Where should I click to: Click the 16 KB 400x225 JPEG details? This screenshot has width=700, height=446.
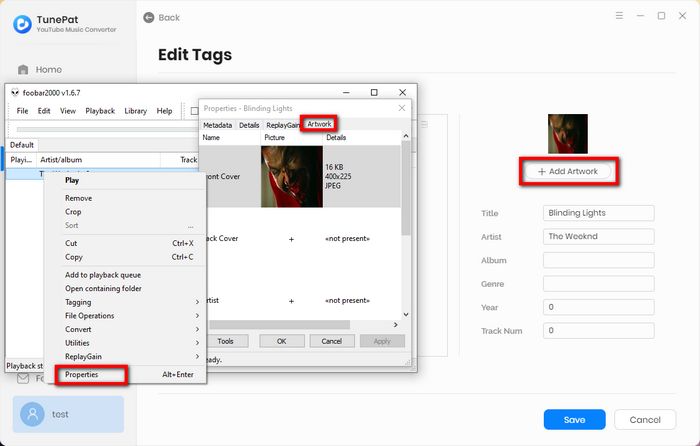338,176
